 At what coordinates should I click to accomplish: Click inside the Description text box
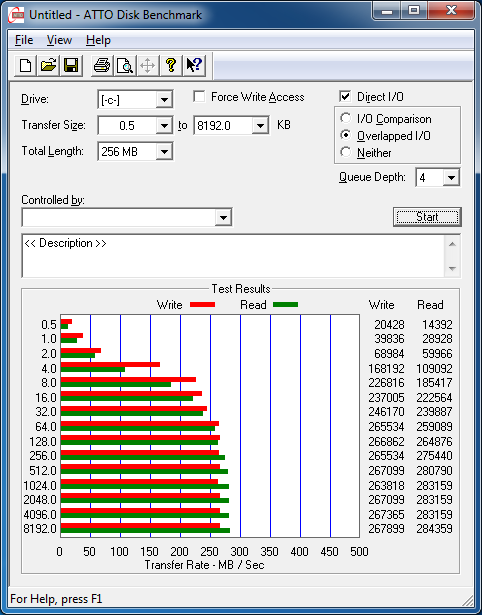click(x=234, y=256)
